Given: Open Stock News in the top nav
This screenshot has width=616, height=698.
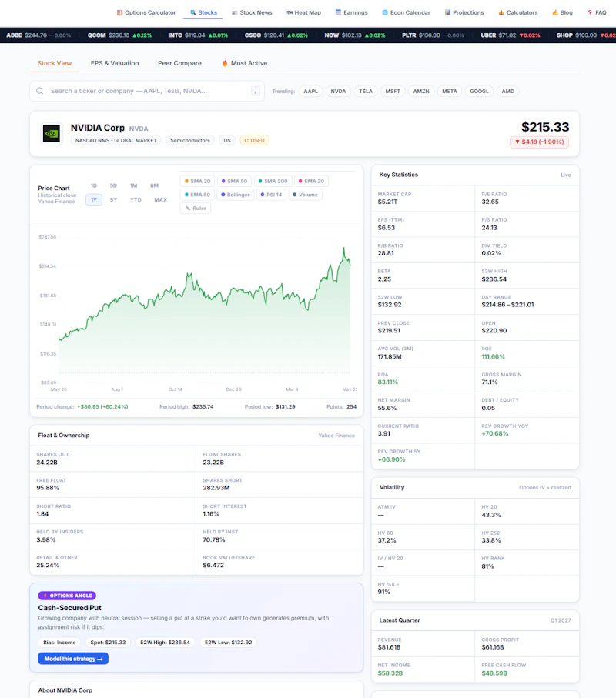Looking at the screenshot, I should pyautogui.click(x=252, y=12).
